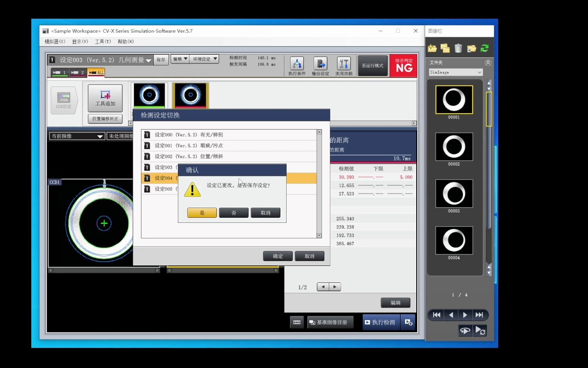Viewport: 588px width, 368px height.
Task: Confirm with 确定 in 检测设定切换 dialog
Action: click(x=278, y=256)
